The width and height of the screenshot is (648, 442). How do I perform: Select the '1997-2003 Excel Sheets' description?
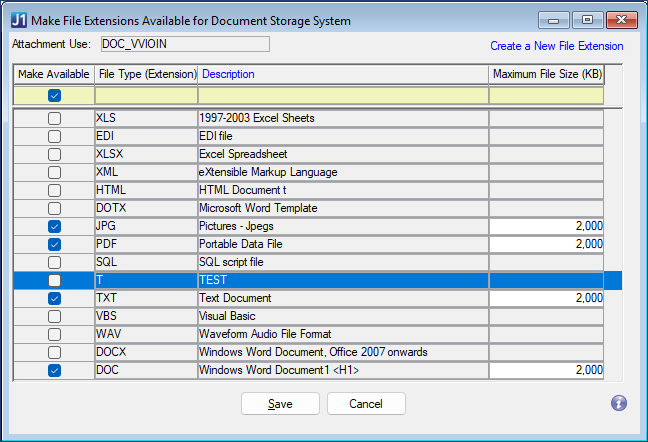[343, 118]
